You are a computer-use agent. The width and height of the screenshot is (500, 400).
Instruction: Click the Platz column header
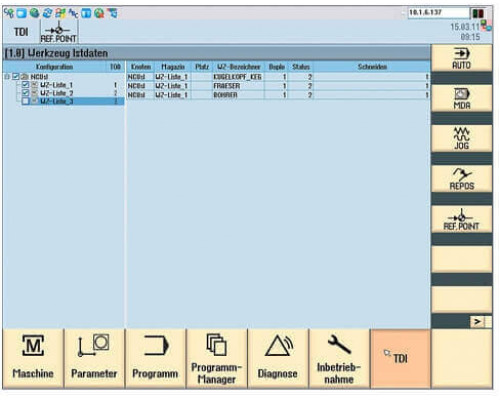(202, 67)
